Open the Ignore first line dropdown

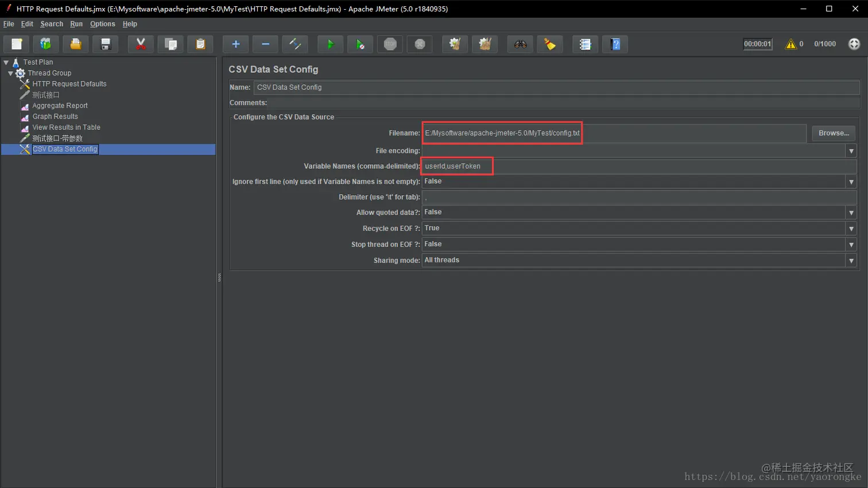click(x=851, y=182)
